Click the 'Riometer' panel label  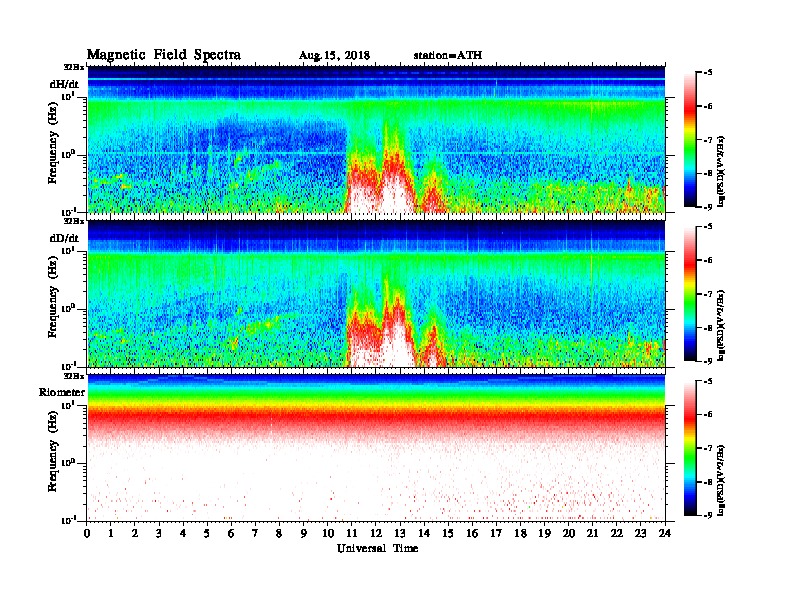pos(62,392)
